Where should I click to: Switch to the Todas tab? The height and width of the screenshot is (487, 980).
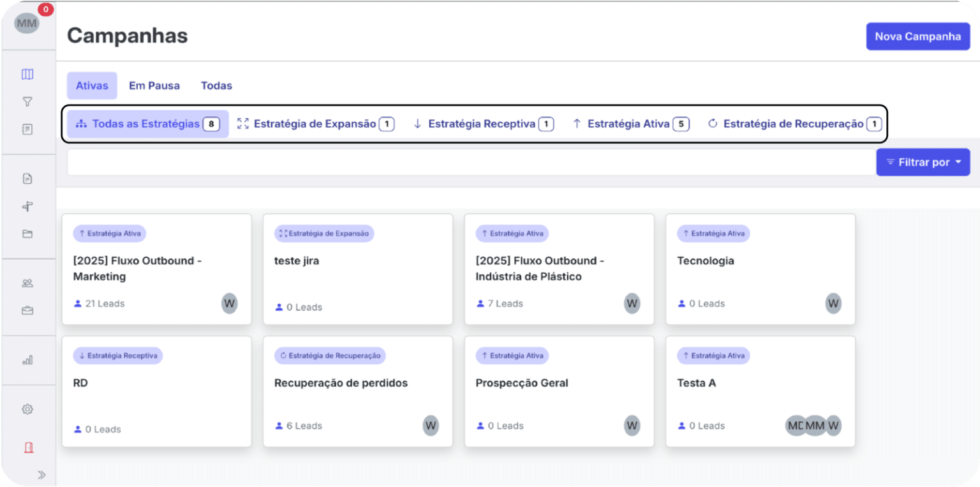tap(216, 86)
